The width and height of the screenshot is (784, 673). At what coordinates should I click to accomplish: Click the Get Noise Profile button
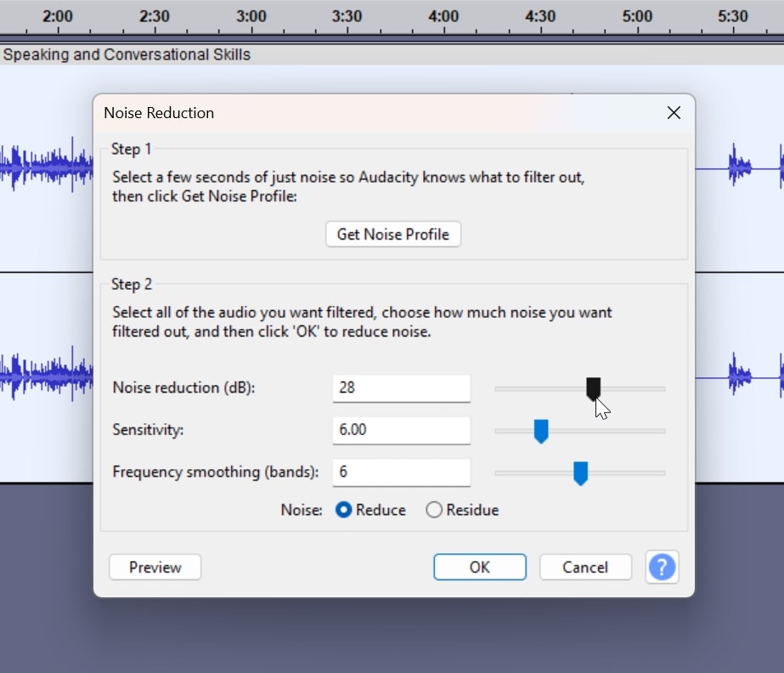pyautogui.click(x=392, y=235)
